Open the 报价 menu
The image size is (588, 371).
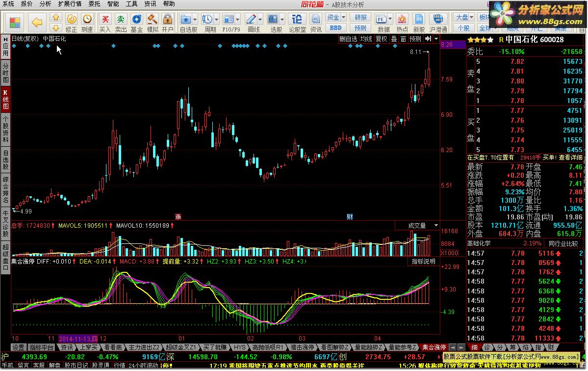pyautogui.click(x=26, y=4)
